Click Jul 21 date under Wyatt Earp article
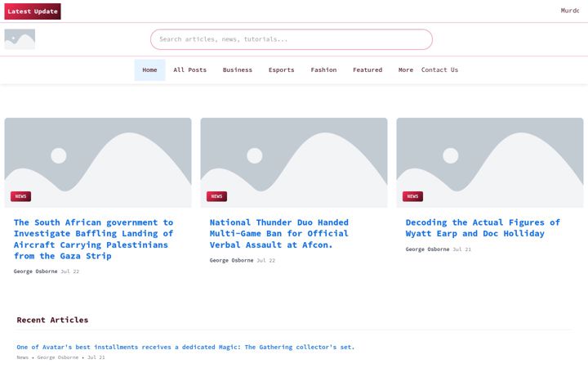The width and height of the screenshot is (588, 368). tap(462, 249)
